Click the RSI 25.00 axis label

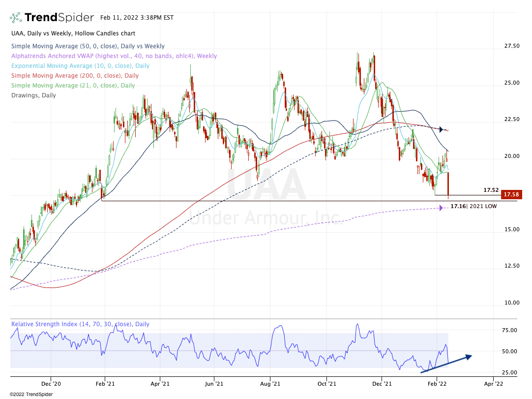tap(509, 372)
